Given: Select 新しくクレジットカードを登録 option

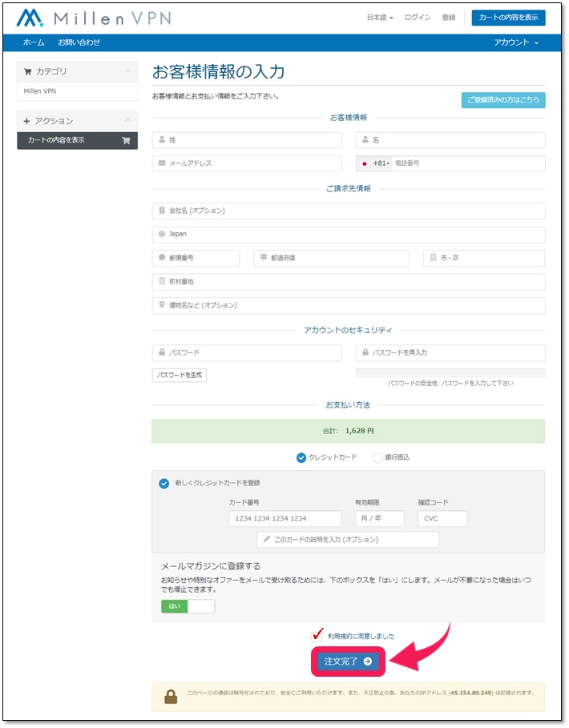Looking at the screenshot, I should coord(164,483).
